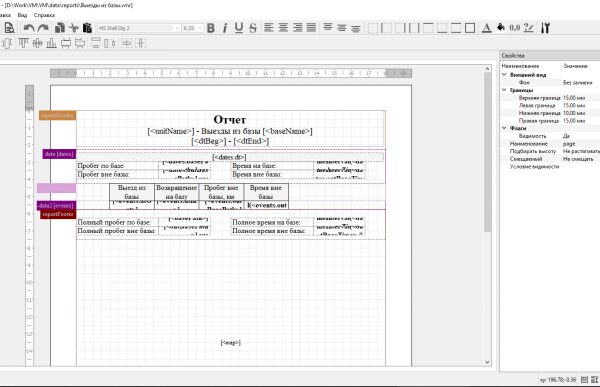This screenshot has height=387, width=600.
Task: Align selected objects to top edges
Action: click(x=23, y=43)
